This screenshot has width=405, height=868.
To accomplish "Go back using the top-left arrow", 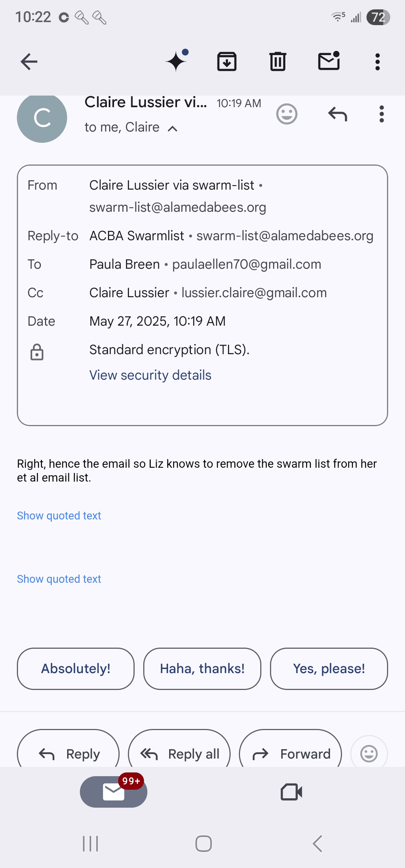I will pos(29,62).
